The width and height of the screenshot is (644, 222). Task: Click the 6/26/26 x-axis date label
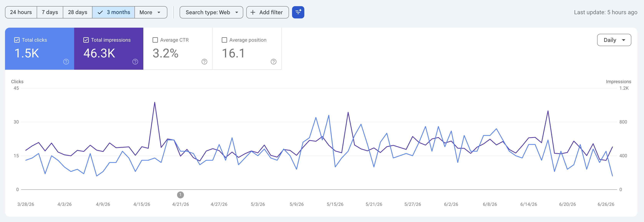(606, 204)
